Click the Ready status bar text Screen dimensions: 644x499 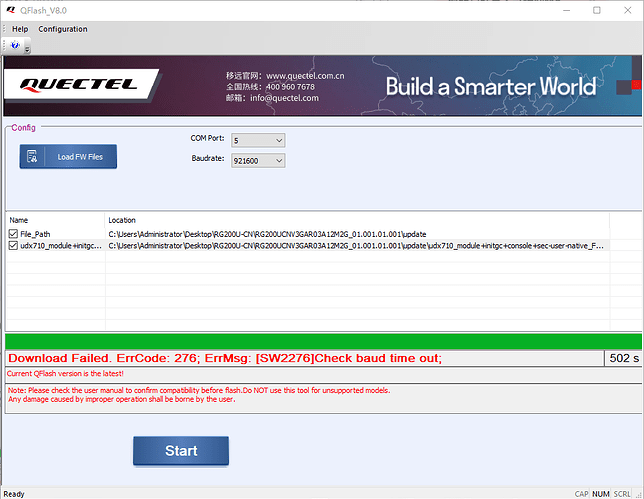tap(14, 494)
